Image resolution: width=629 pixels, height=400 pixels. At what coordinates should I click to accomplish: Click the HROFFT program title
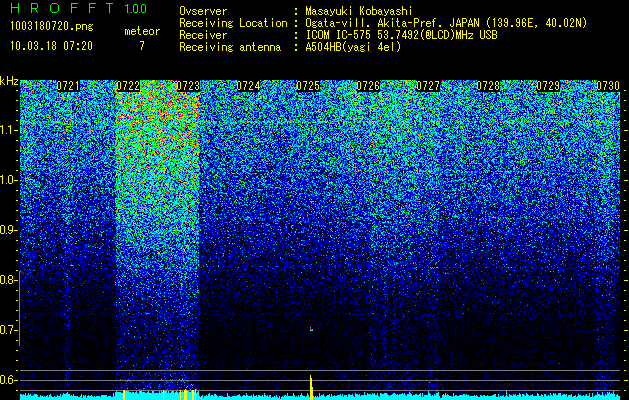[x=62, y=8]
